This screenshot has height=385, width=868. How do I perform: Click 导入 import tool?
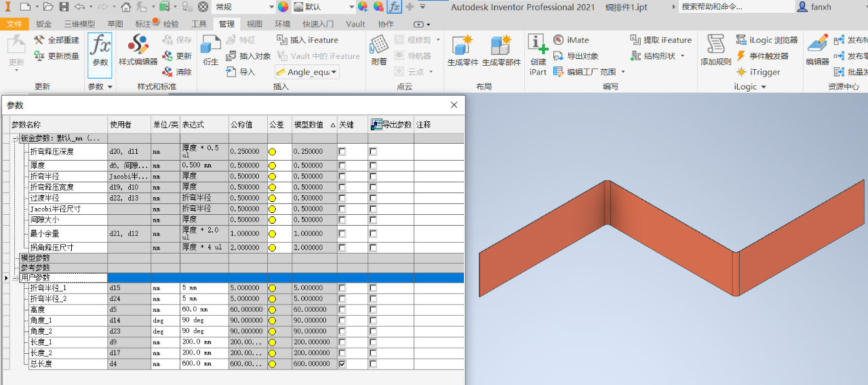click(x=241, y=72)
